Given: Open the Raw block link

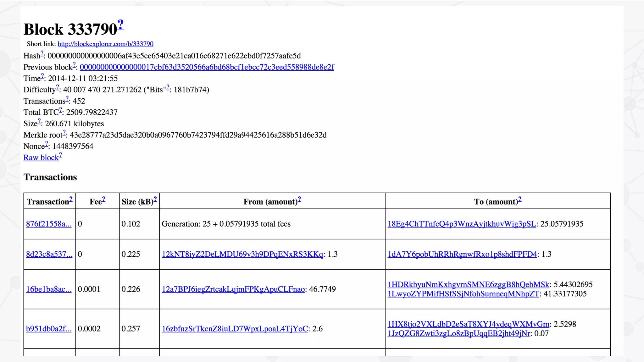Looking at the screenshot, I should (41, 158).
